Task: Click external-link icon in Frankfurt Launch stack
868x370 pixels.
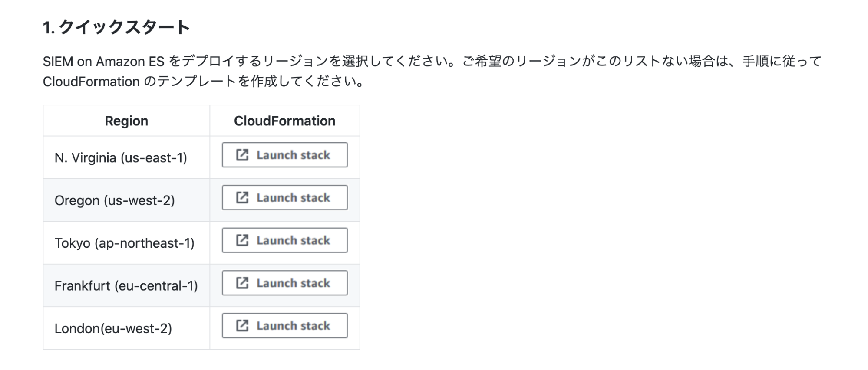Action: pos(242,283)
